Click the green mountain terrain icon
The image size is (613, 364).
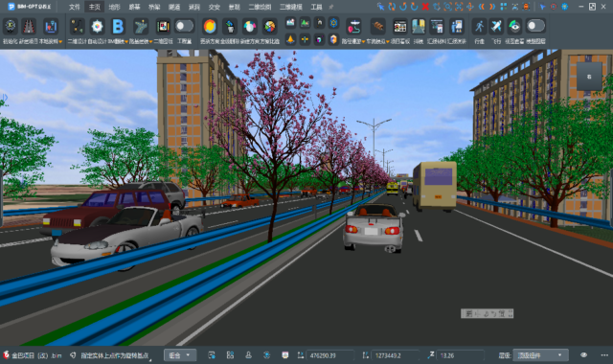coord(305,22)
